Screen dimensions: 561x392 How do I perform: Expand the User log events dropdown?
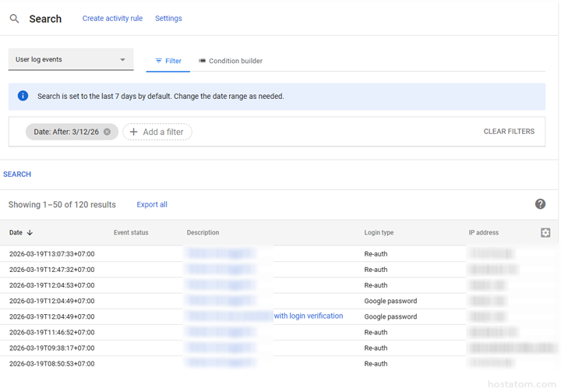122,60
